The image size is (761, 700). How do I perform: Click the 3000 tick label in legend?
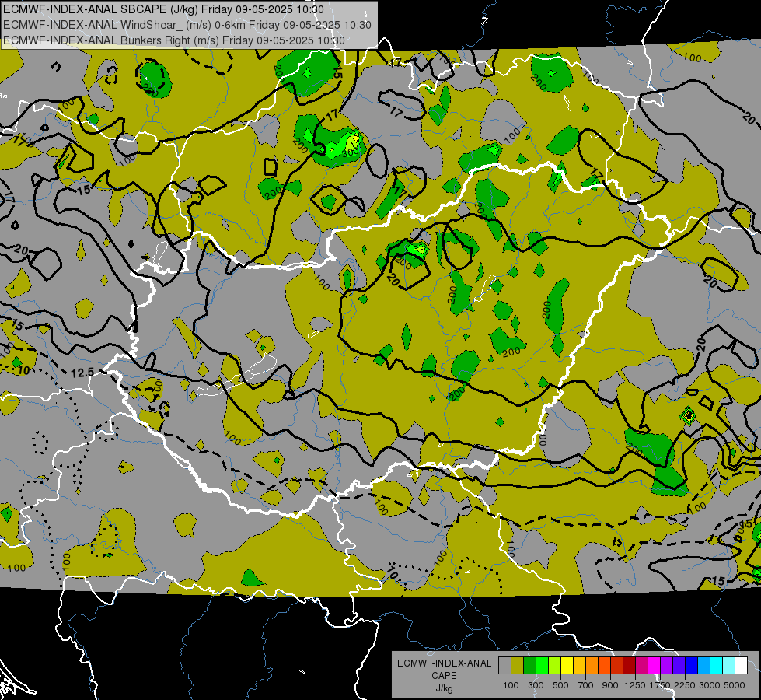pos(710,685)
